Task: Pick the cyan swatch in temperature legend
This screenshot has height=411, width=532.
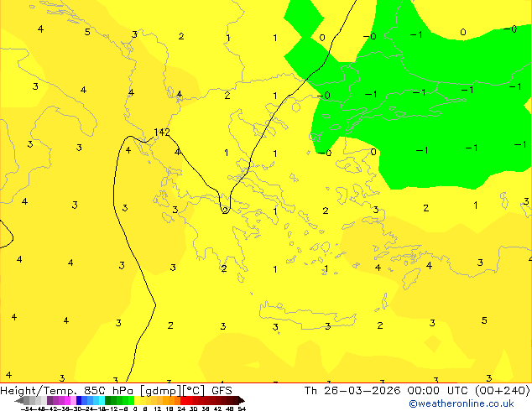Action: [102, 400]
